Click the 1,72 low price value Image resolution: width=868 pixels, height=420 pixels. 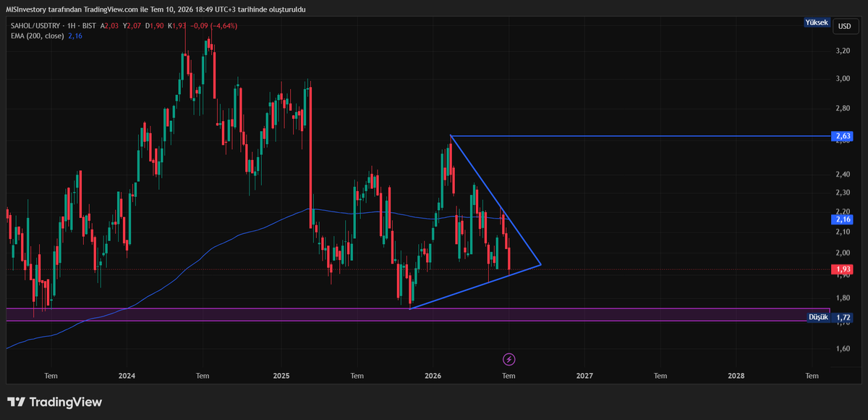[843, 317]
